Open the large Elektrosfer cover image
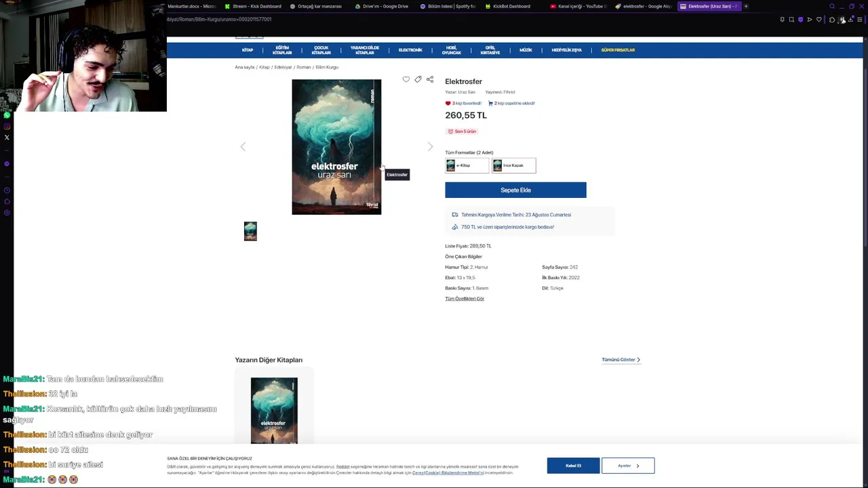868x488 pixels. [336, 147]
